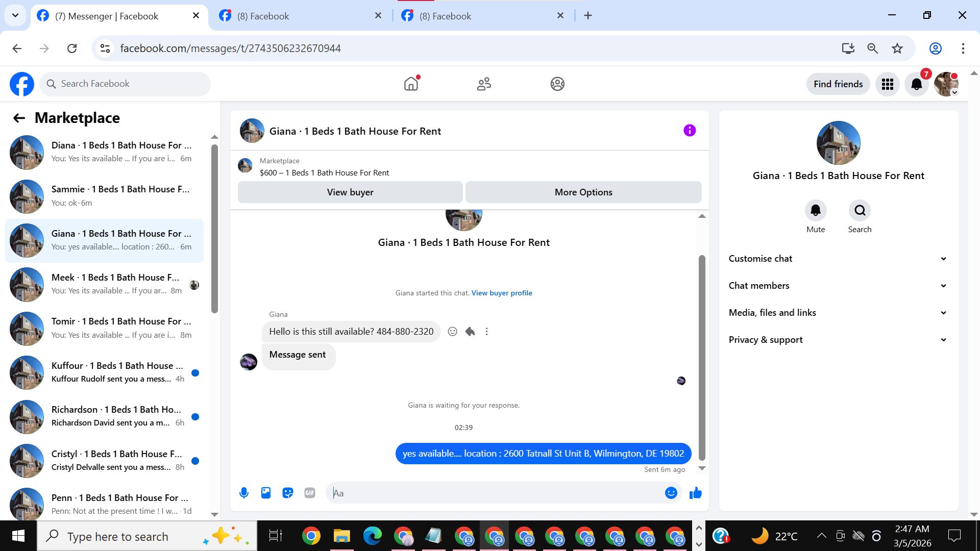This screenshot has height=551, width=980.
Task: Click the message thread scrollbar
Action: [x=702, y=357]
